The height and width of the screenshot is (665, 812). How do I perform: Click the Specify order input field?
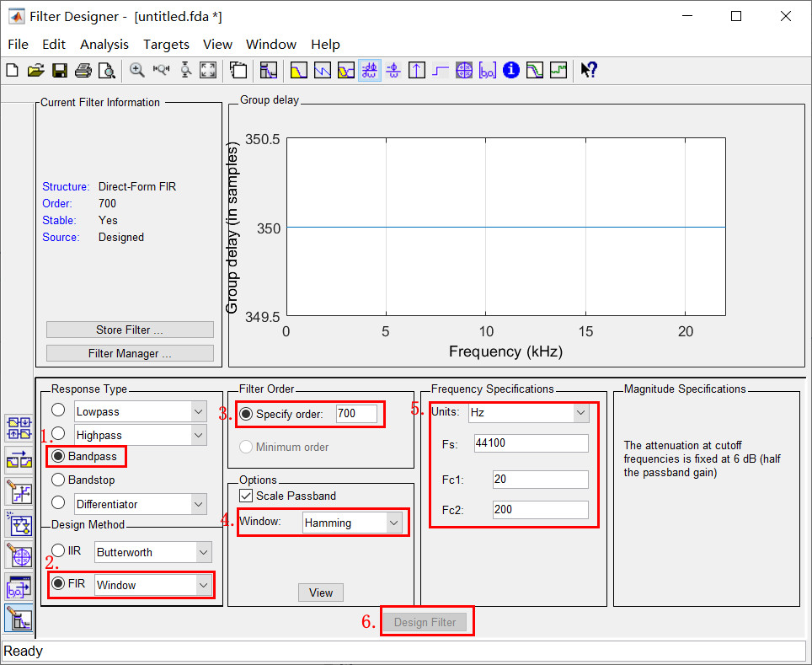(x=356, y=414)
